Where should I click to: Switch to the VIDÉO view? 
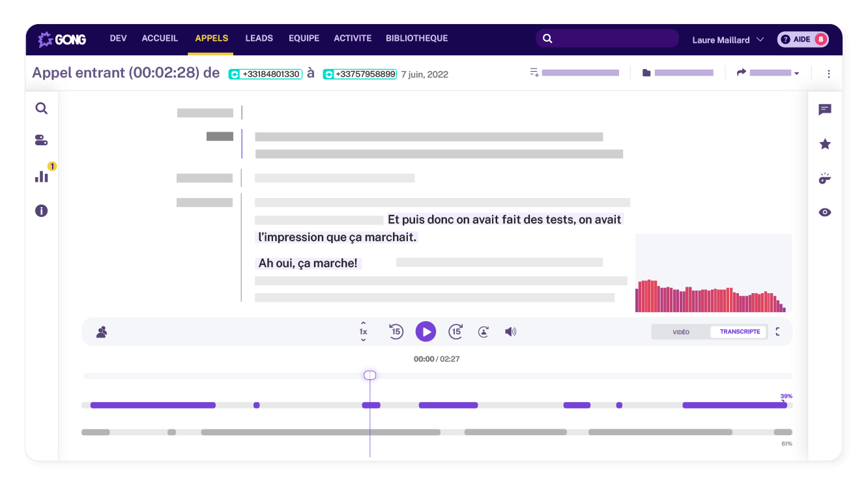pyautogui.click(x=680, y=332)
